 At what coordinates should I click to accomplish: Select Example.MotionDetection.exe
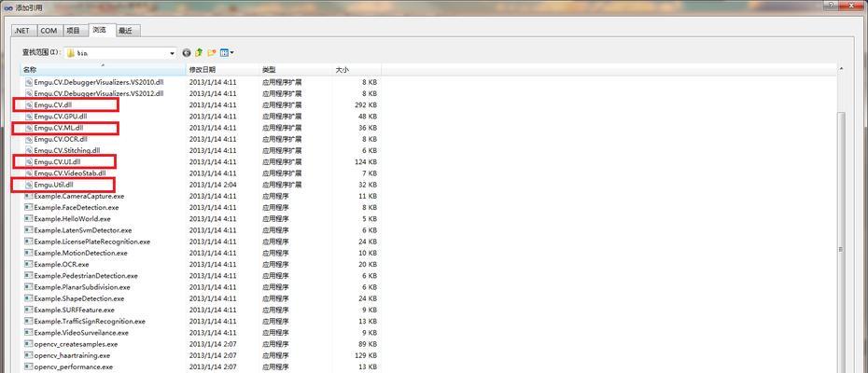(x=80, y=253)
